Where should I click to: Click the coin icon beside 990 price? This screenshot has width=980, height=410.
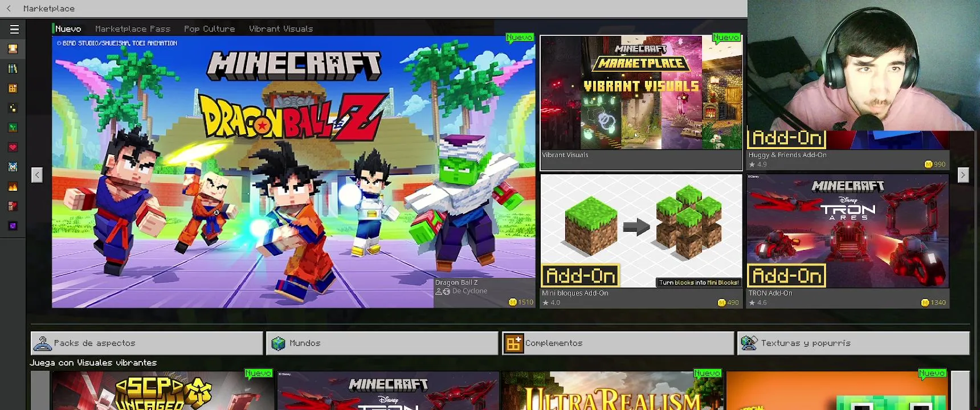click(928, 165)
